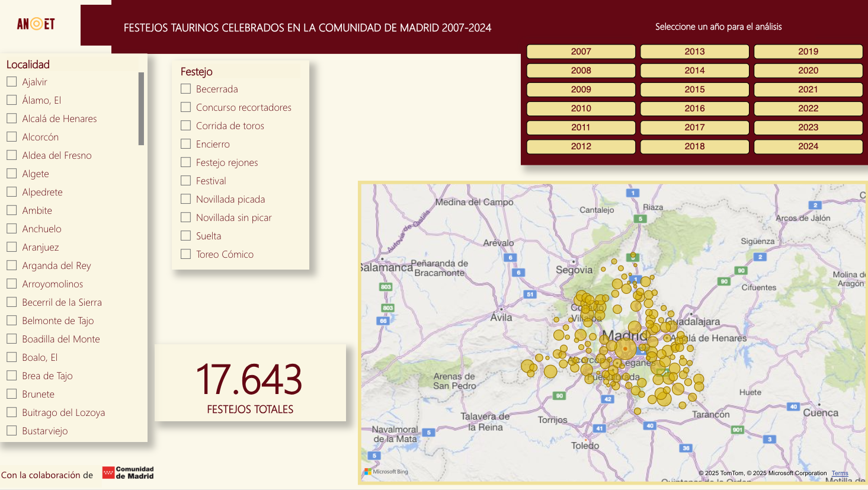Enable the Corrida de toros filter
The image size is (868, 490).
[186, 126]
